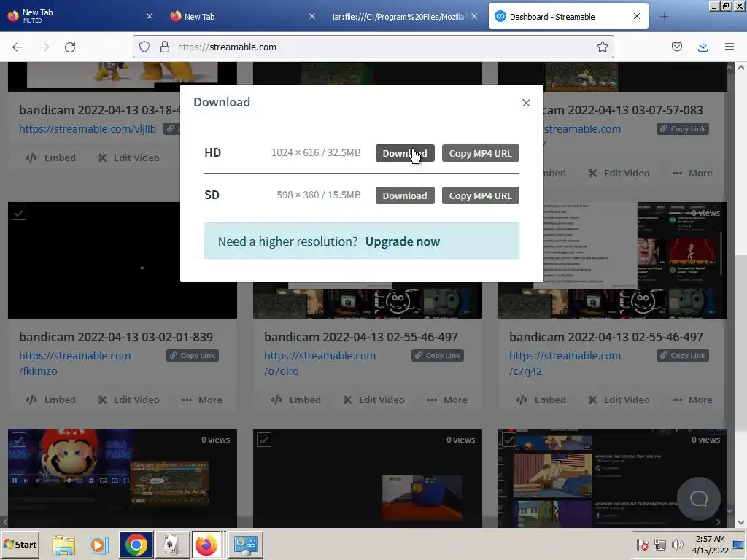This screenshot has height=560, width=747.
Task: Close the Download dialog with X
Action: click(526, 103)
